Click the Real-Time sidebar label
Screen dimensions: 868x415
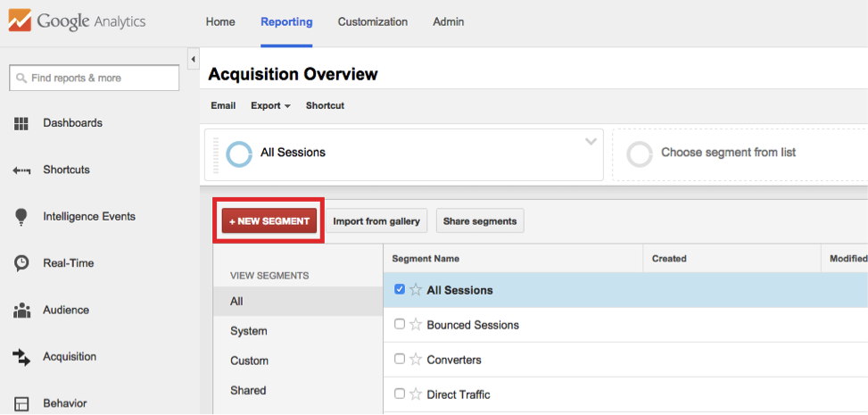[x=69, y=263]
